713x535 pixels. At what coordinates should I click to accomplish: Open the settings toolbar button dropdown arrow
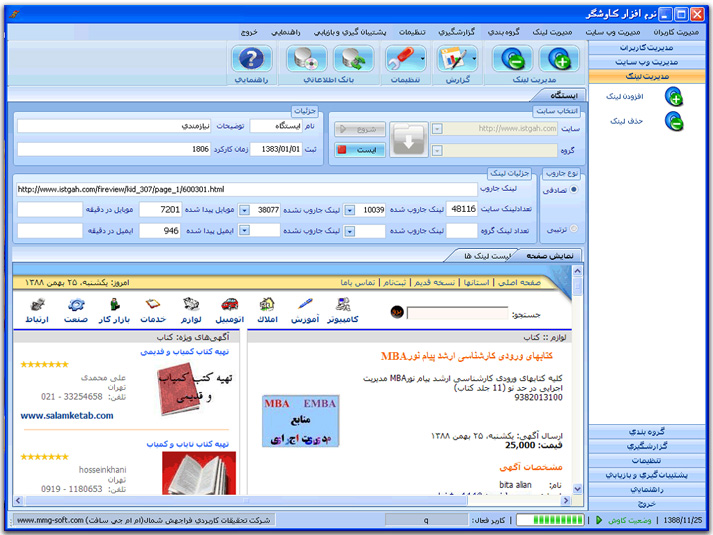pos(422,59)
